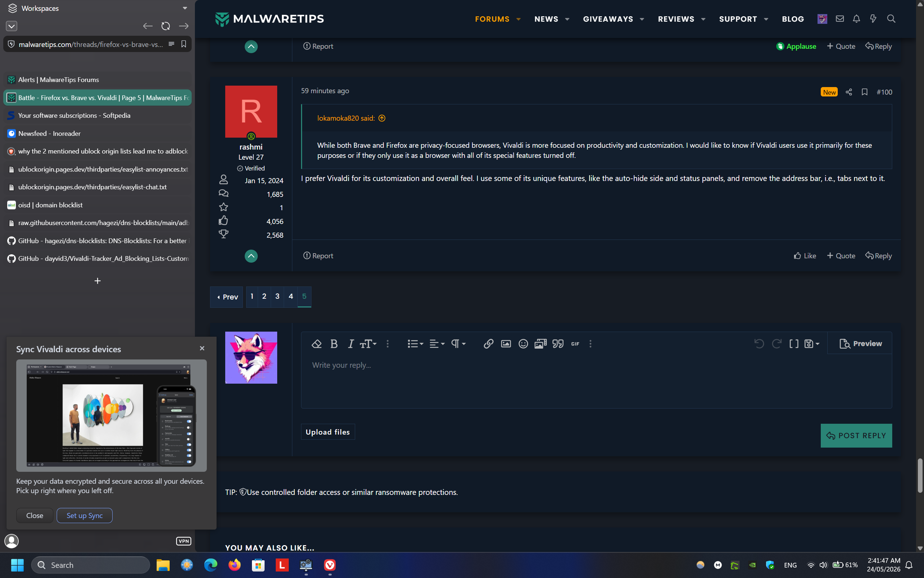The width and height of the screenshot is (924, 578).
Task: Open File Explorer from the taskbar
Action: coord(163,565)
